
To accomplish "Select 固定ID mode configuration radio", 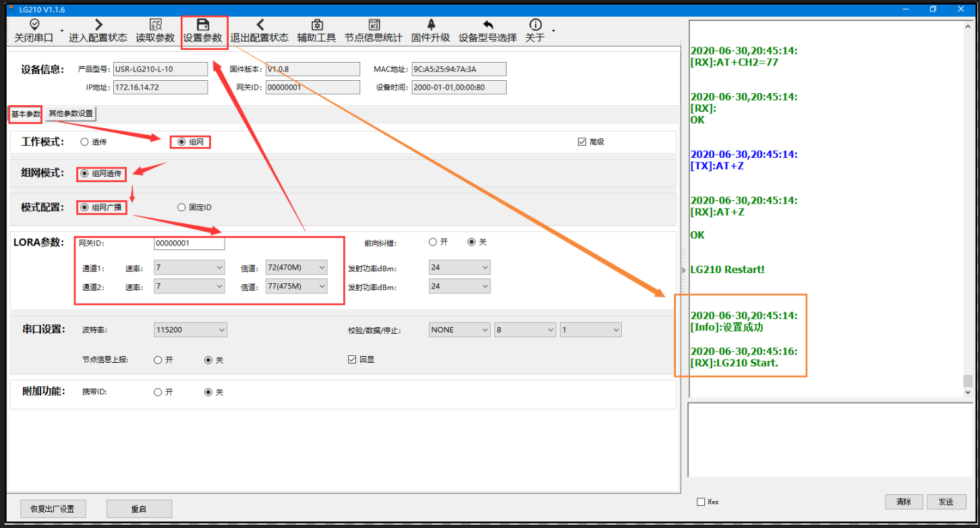I will 181,208.
